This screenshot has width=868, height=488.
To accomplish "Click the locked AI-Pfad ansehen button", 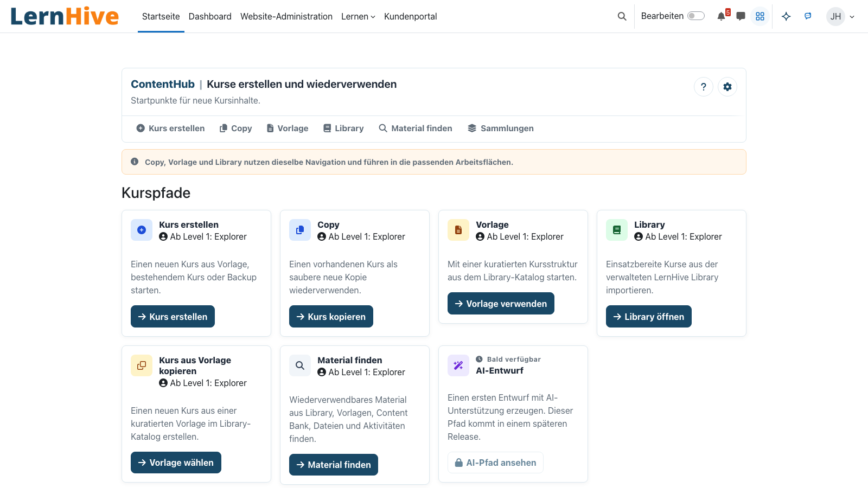I will (x=495, y=463).
